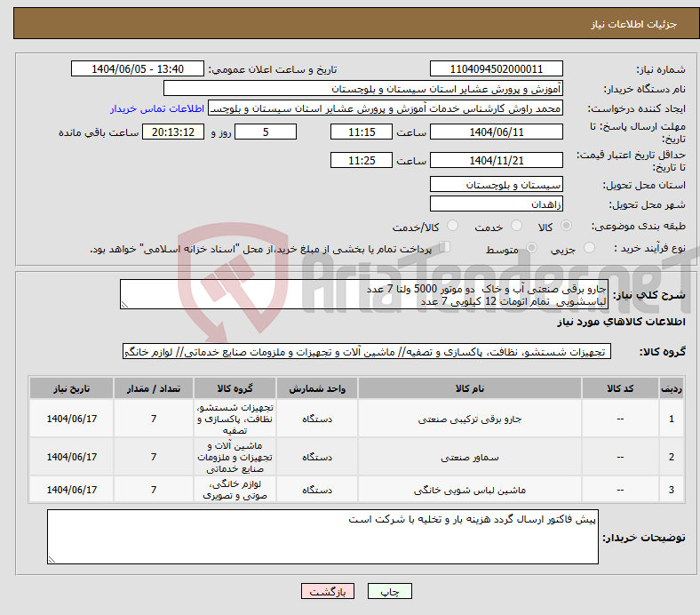Image resolution: width=700 pixels, height=615 pixels.
Task: Click the نام کالا column header
Action: 470,388
